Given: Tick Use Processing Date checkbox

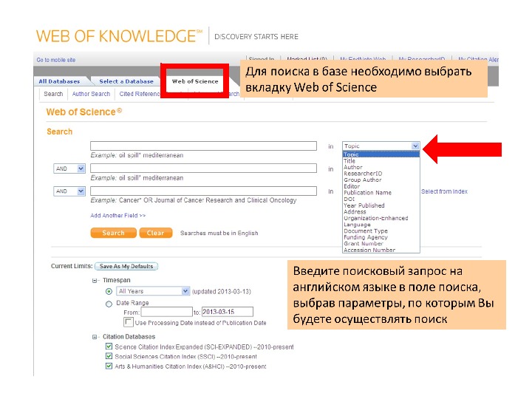Looking at the screenshot, I should (x=129, y=322).
